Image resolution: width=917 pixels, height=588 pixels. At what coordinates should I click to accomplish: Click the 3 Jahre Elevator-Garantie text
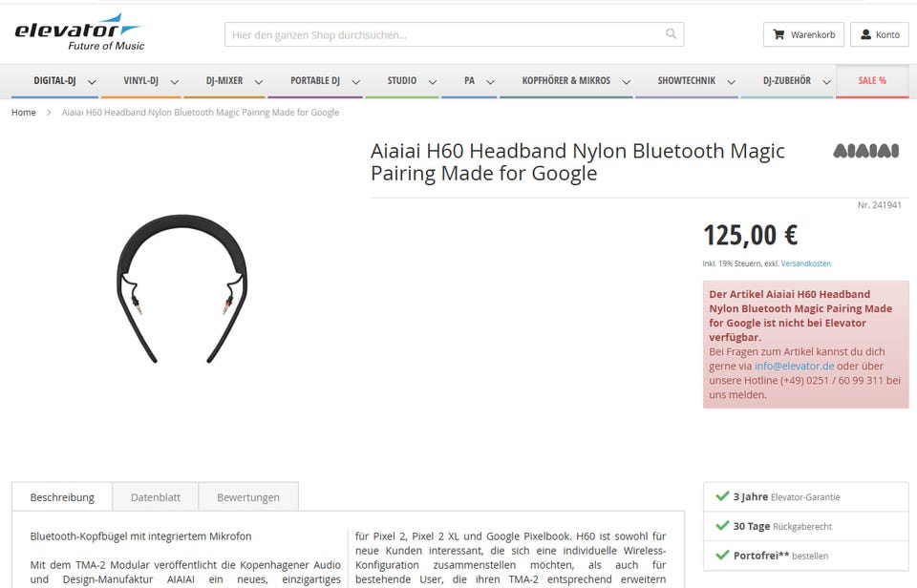[786, 496]
